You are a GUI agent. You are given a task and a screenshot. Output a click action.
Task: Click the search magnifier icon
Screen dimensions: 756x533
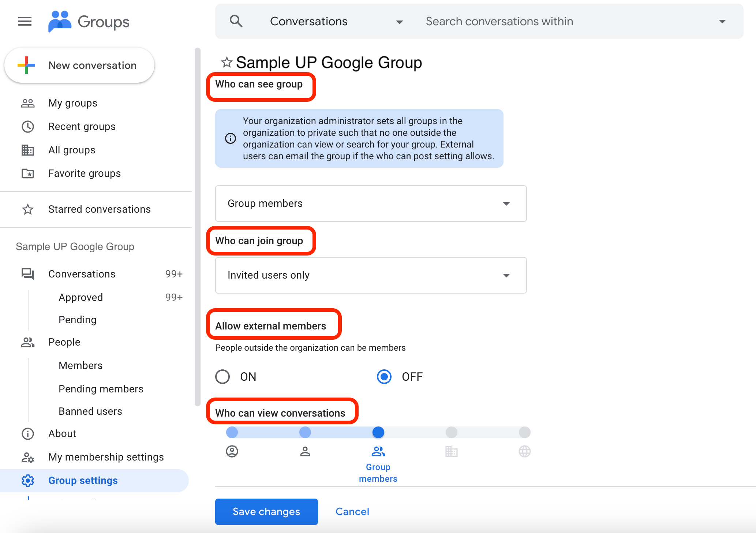click(x=236, y=22)
